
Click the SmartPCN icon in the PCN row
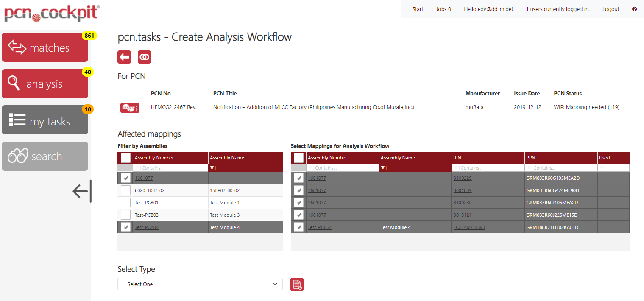pyautogui.click(x=130, y=108)
